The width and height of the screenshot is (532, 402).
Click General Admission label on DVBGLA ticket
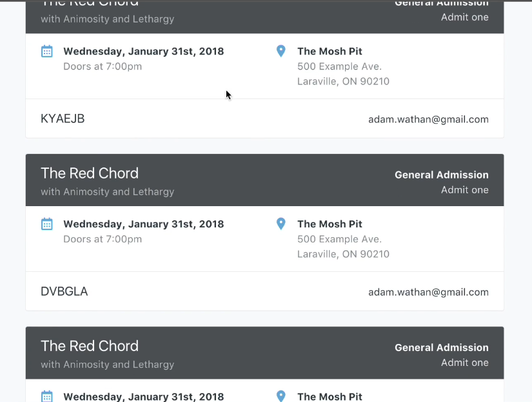coord(441,175)
